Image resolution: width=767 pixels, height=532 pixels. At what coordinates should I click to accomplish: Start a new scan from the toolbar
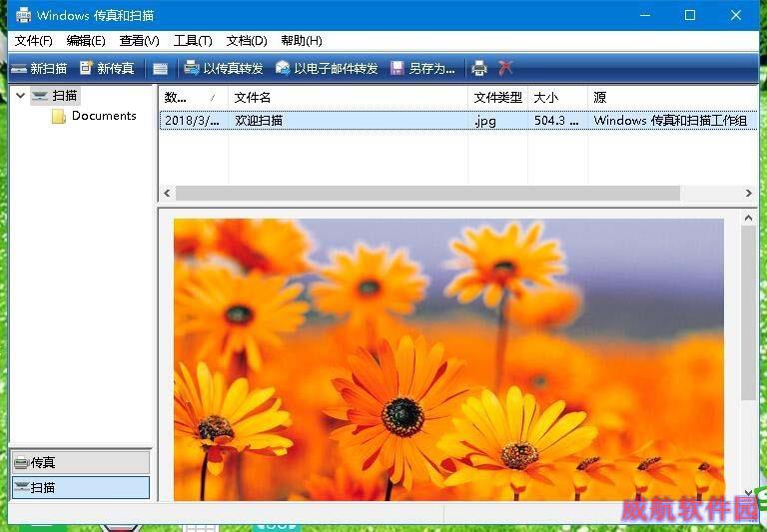click(x=39, y=69)
